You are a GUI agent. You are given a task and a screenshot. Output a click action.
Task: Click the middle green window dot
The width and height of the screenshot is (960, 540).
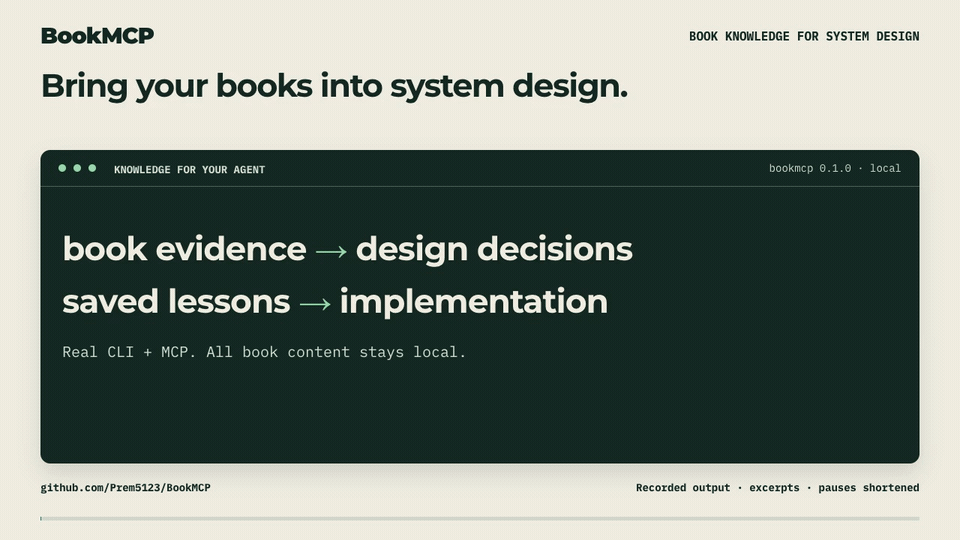77,168
